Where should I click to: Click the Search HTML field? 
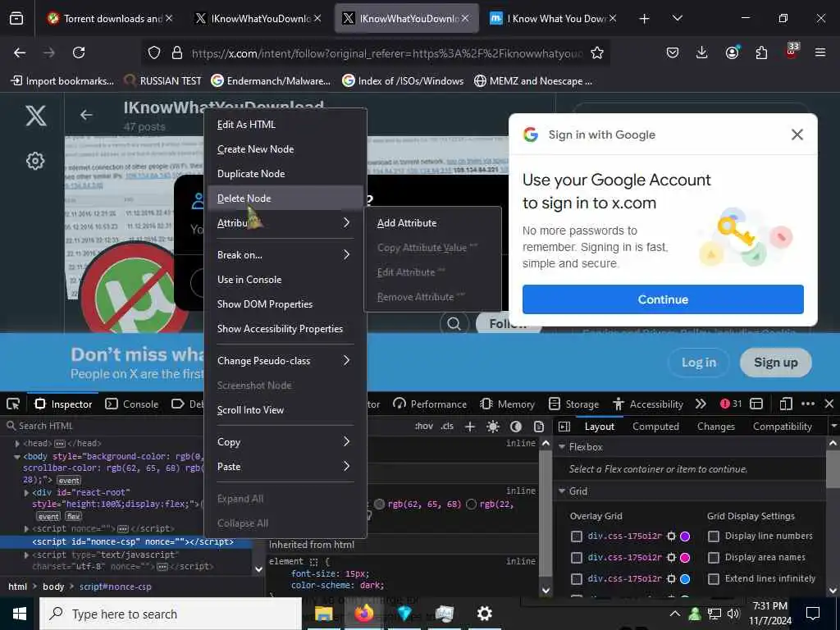pyautogui.click(x=102, y=426)
